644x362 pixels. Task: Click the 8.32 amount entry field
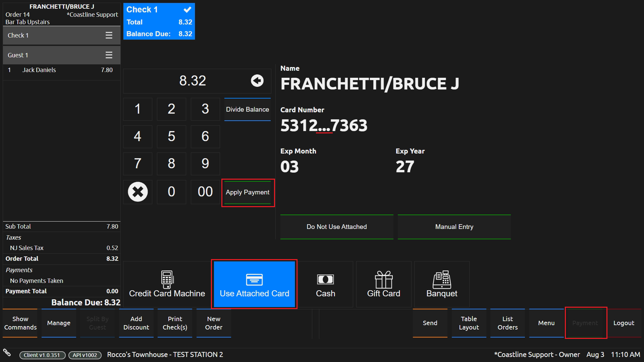pyautogui.click(x=193, y=81)
